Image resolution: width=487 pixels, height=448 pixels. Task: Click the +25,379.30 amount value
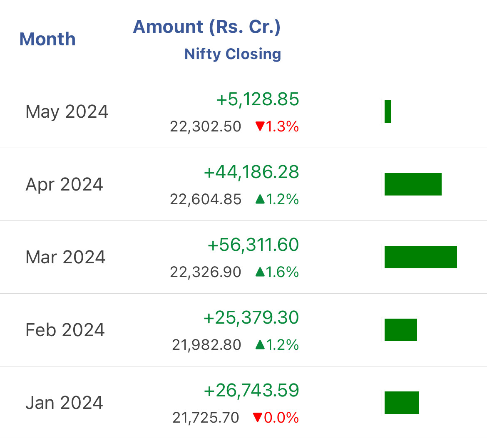251,318
